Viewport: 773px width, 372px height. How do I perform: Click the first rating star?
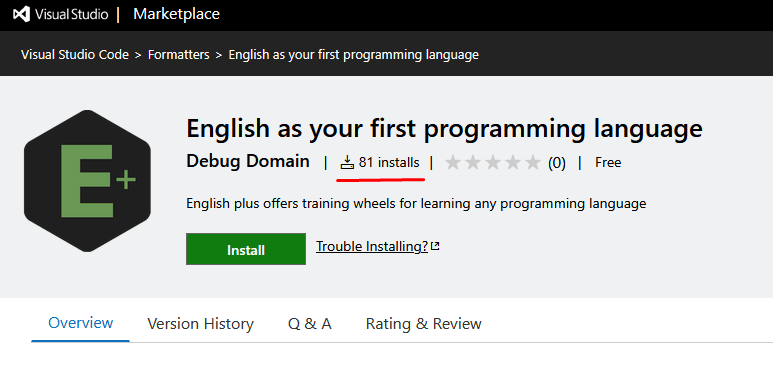pyautogui.click(x=453, y=163)
